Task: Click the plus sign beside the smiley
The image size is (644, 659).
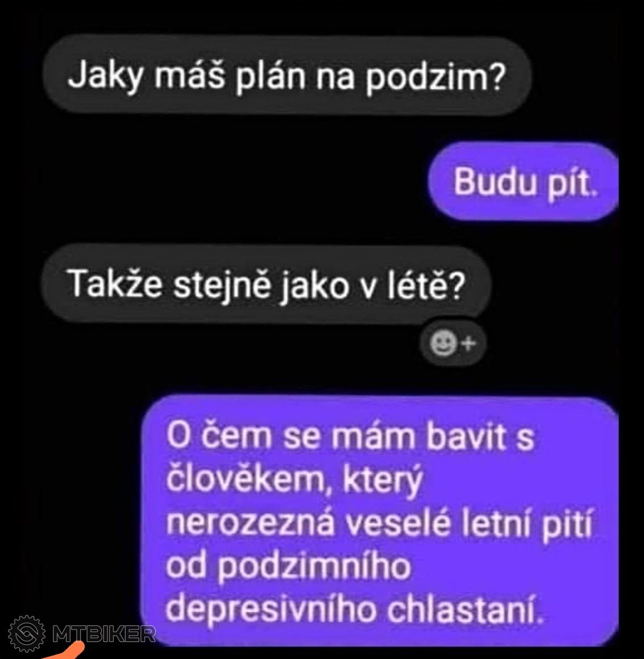Action: pyautogui.click(x=469, y=344)
